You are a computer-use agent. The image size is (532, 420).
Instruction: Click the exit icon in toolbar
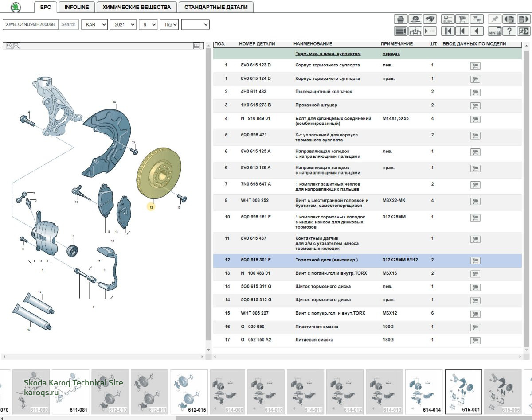click(524, 31)
